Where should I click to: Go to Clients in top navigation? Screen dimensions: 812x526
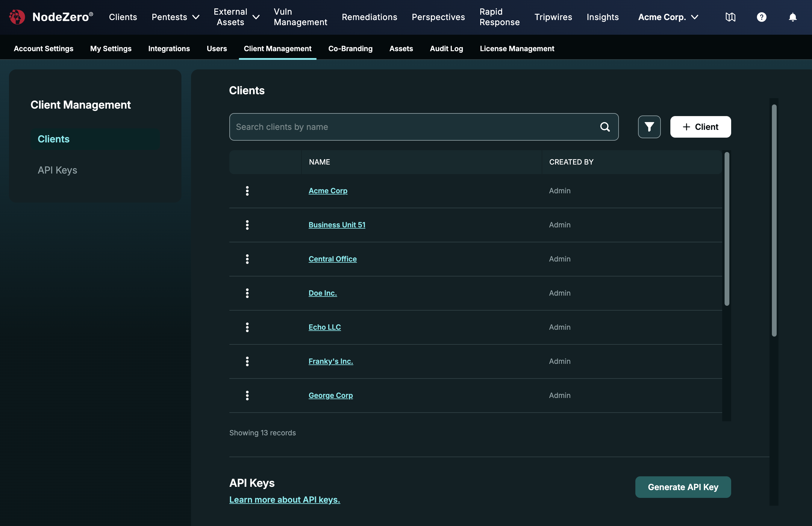pos(123,17)
